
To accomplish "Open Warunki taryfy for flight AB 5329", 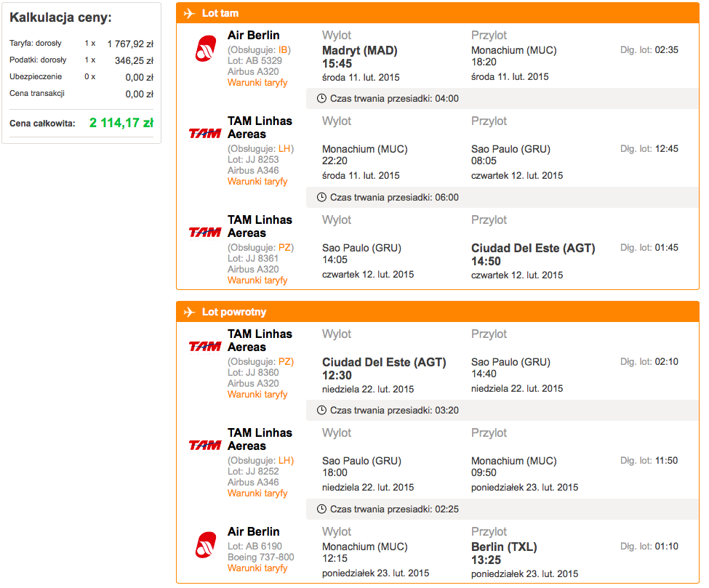I will [x=257, y=83].
